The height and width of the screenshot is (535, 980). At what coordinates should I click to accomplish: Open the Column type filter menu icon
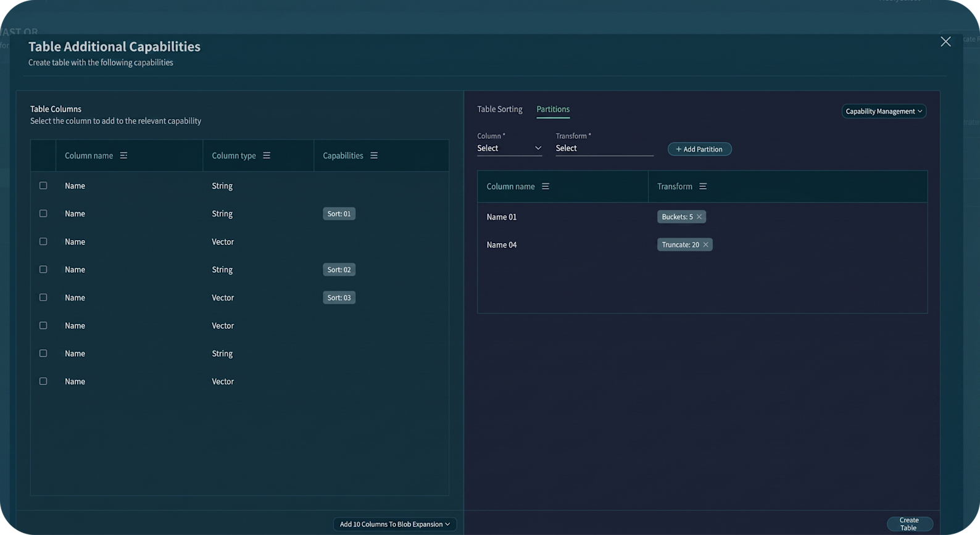point(267,156)
